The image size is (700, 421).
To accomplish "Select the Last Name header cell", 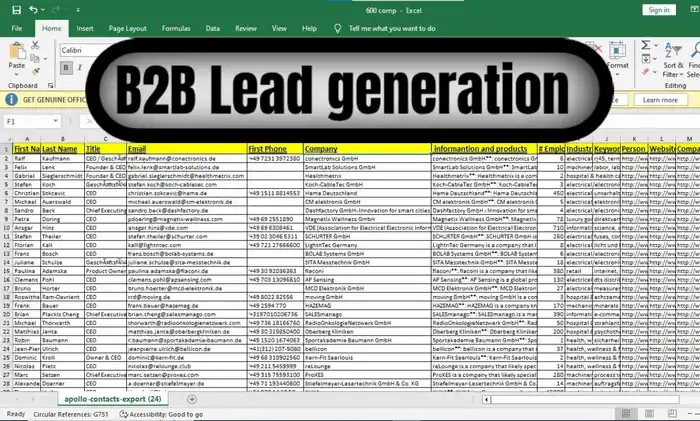I will [x=62, y=149].
